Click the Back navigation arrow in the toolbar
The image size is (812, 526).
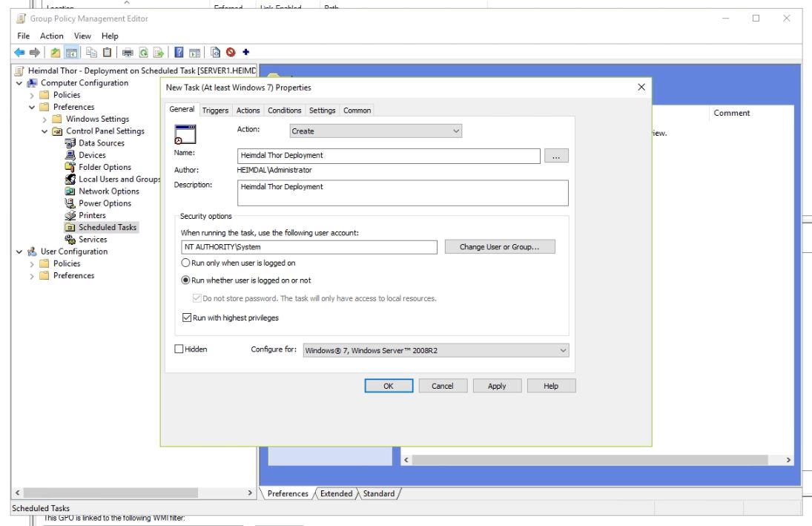click(x=19, y=52)
